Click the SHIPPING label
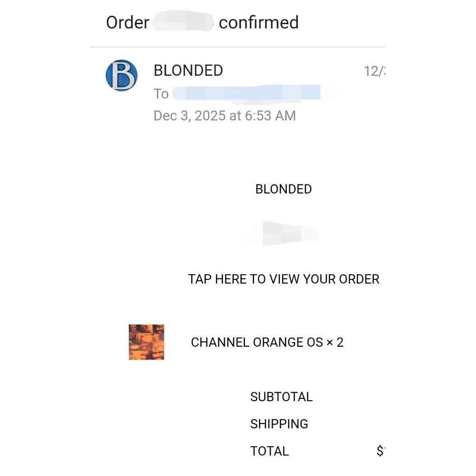This screenshot has height=476, width=476. (279, 424)
